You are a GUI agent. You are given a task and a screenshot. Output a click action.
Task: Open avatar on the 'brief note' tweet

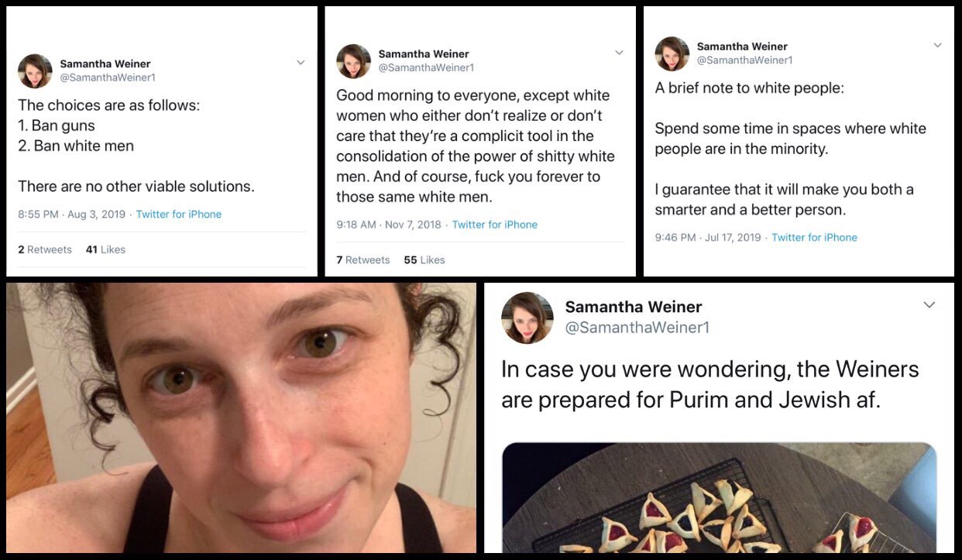coord(672,53)
